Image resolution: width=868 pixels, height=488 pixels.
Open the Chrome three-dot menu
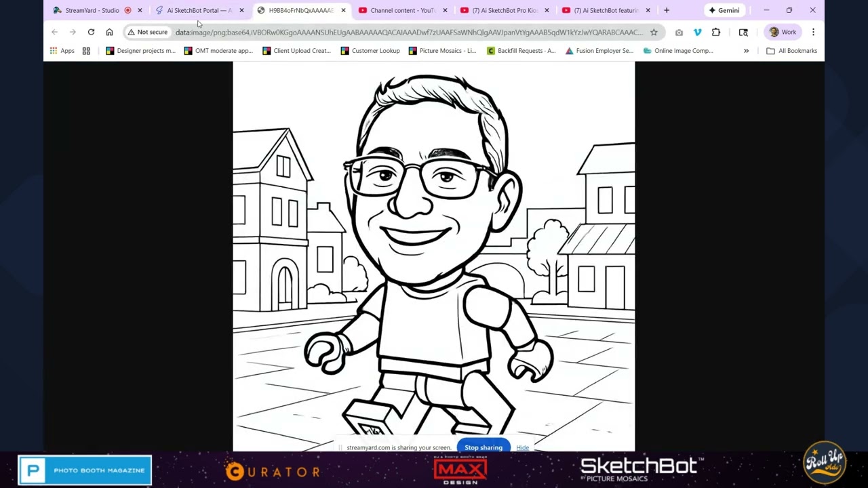click(x=813, y=32)
